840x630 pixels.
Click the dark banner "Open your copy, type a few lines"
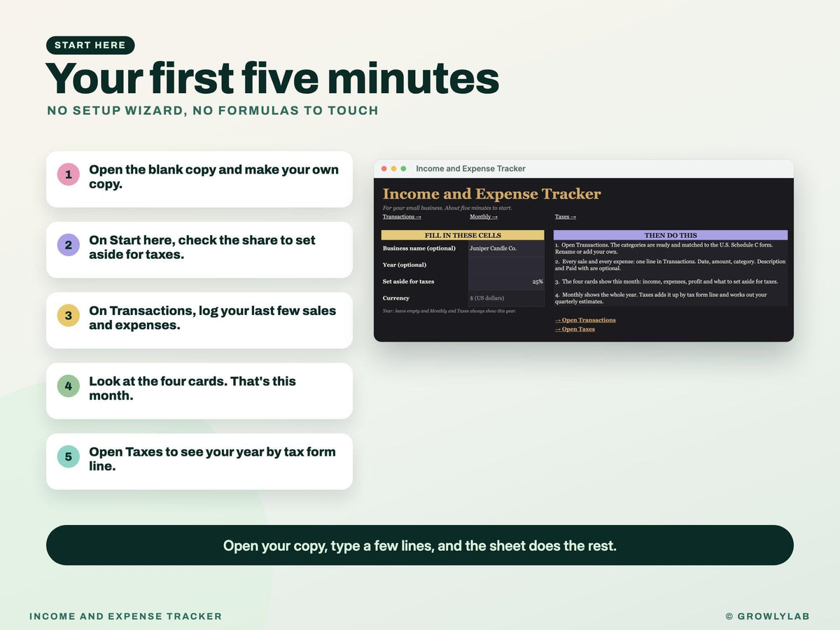420,545
